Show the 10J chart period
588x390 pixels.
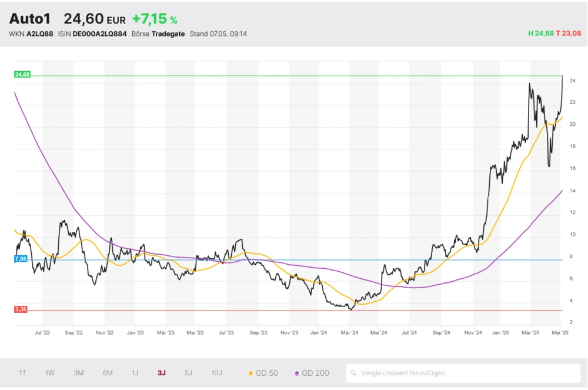click(x=217, y=373)
